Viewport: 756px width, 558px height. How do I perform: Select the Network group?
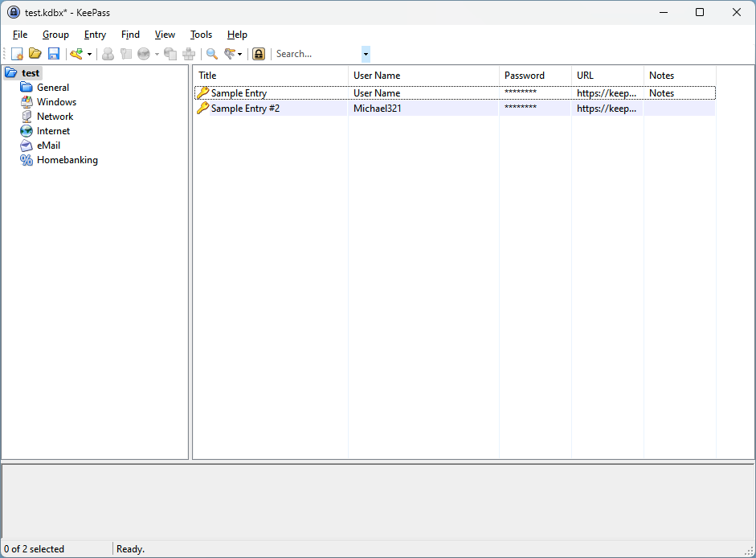coord(55,117)
